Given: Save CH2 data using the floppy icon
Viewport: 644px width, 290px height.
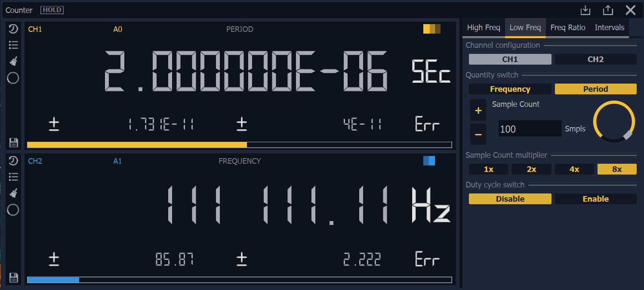Looking at the screenshot, I should click(13, 278).
